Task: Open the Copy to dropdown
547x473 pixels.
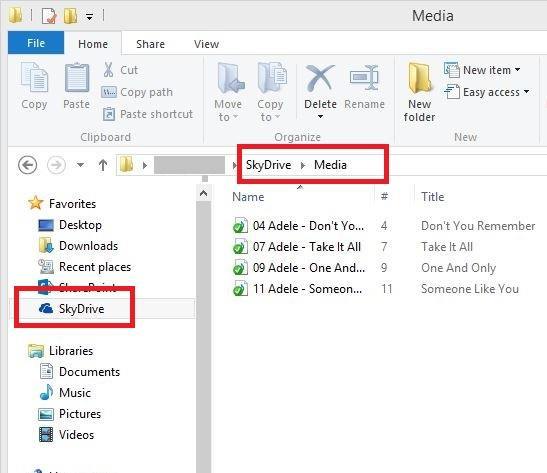Action: tap(270, 92)
